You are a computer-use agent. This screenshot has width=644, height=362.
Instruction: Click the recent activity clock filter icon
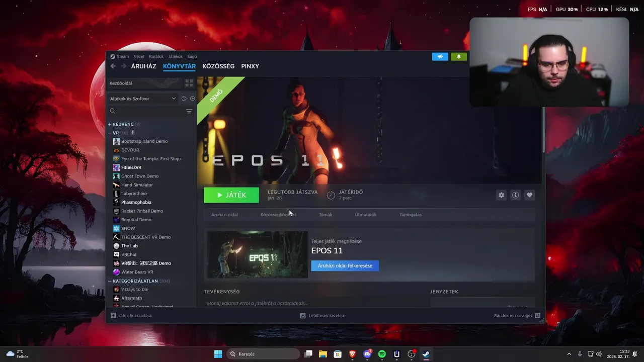point(184,99)
